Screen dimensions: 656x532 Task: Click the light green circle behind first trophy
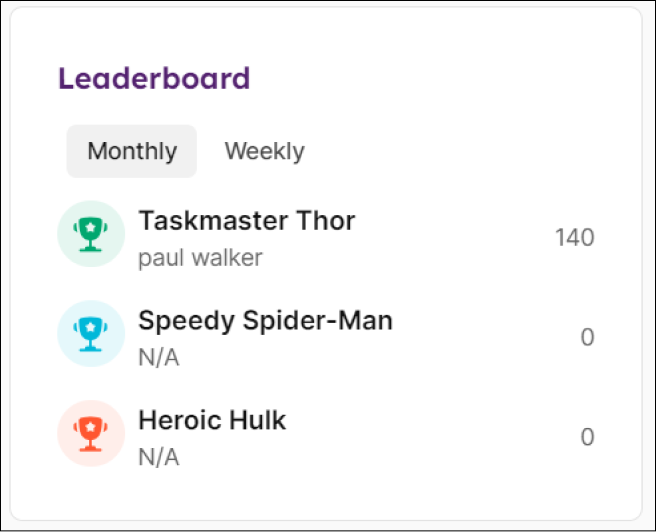(x=91, y=234)
